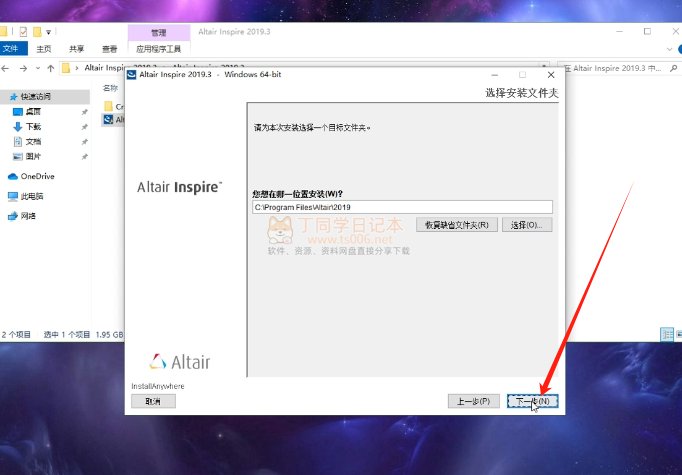The height and width of the screenshot is (475, 682).
Task: Click the Desktop folder icon in sidebar
Action: (18, 112)
